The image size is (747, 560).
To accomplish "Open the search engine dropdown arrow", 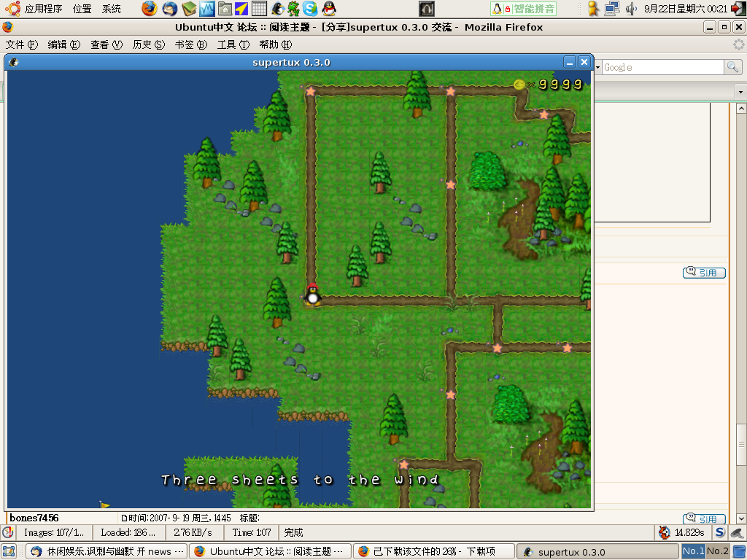I will coord(598,68).
